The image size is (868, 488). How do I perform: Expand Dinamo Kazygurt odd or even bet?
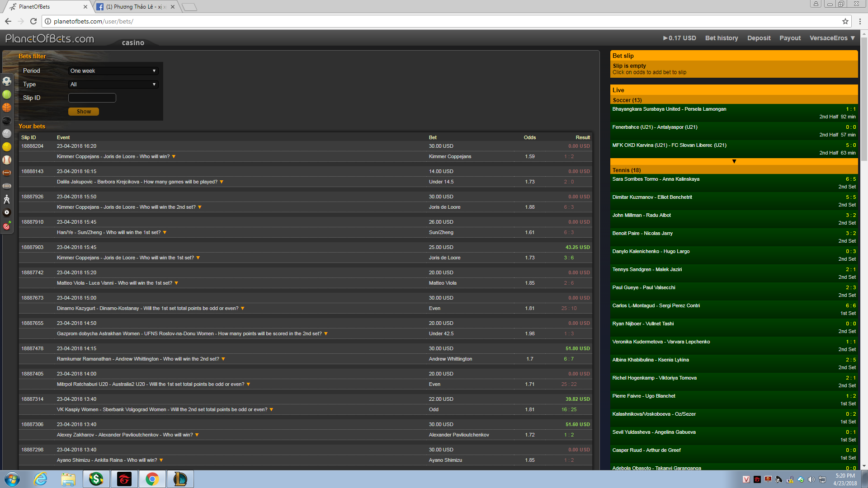pyautogui.click(x=242, y=309)
